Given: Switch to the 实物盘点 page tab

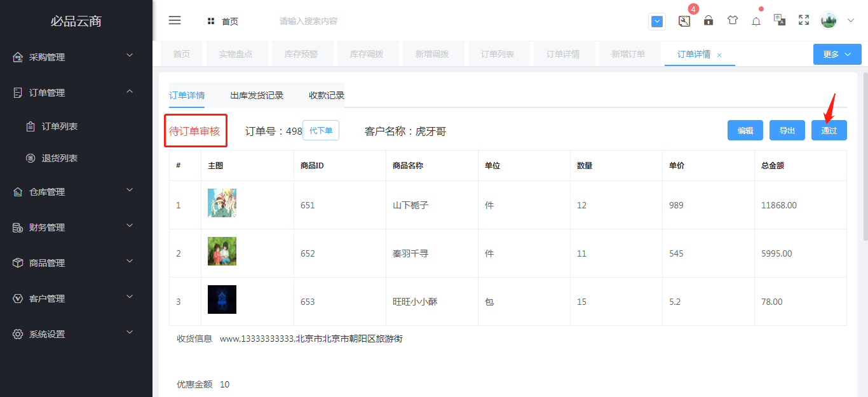Looking at the screenshot, I should (x=236, y=55).
